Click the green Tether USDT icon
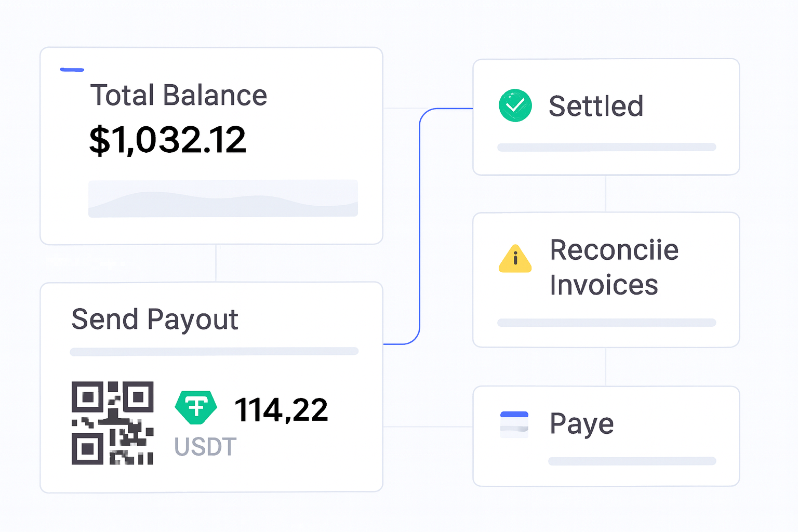 click(196, 407)
